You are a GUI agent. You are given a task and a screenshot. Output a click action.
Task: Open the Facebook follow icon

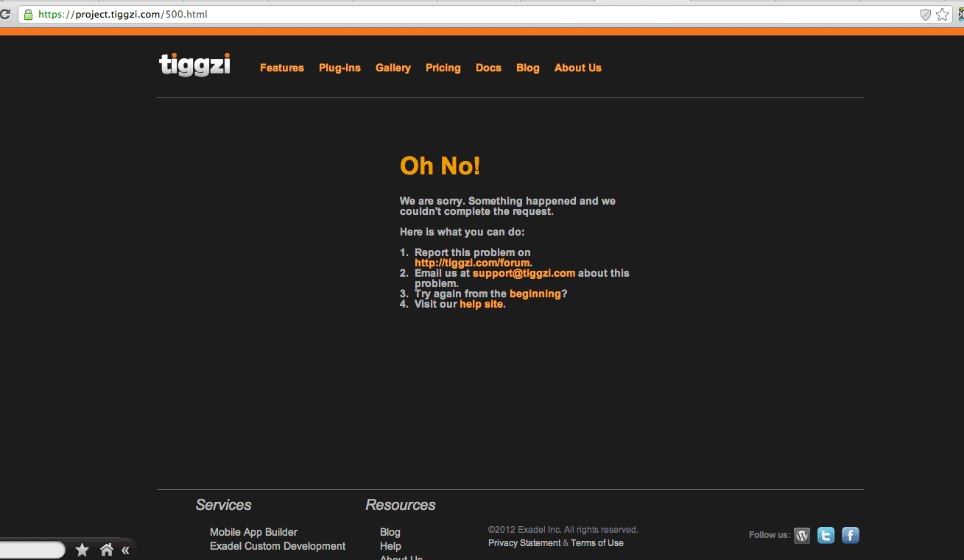tap(851, 536)
